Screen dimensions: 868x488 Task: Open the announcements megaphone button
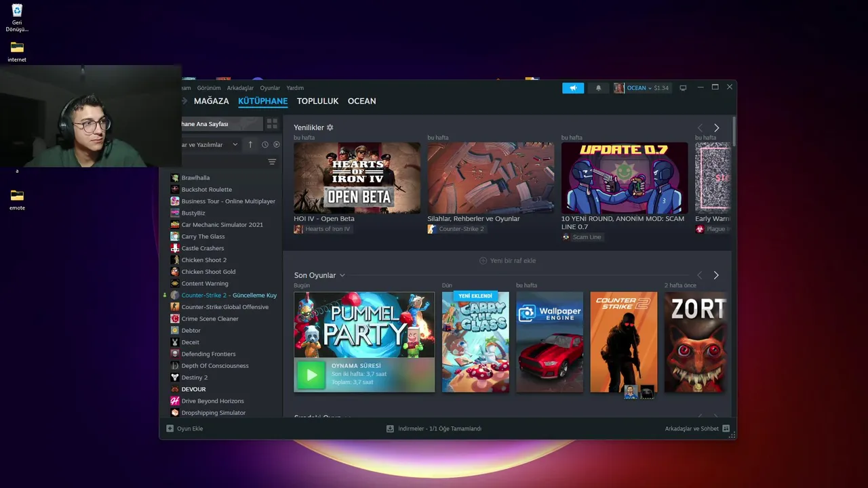coord(573,88)
